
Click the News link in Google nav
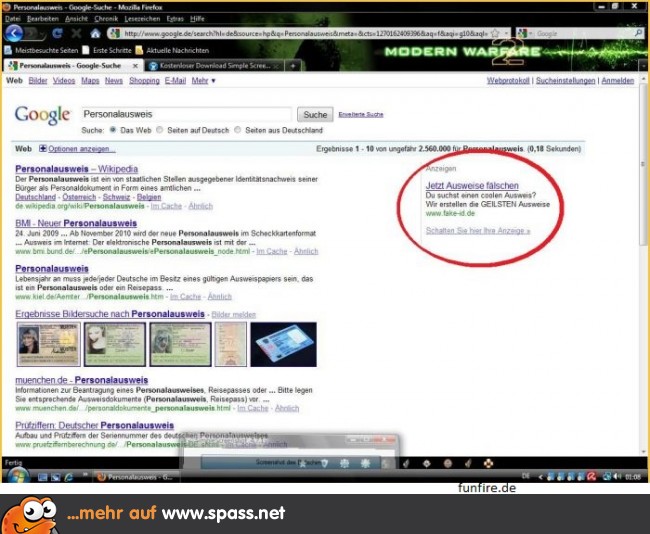point(114,80)
